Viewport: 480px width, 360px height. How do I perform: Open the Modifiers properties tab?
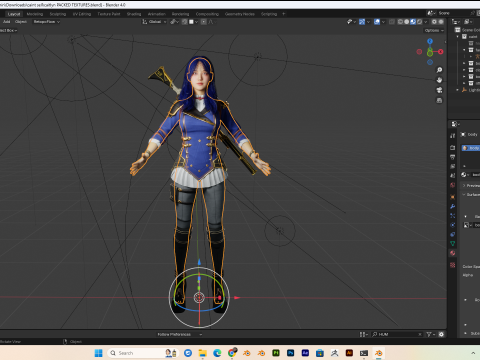(x=453, y=206)
